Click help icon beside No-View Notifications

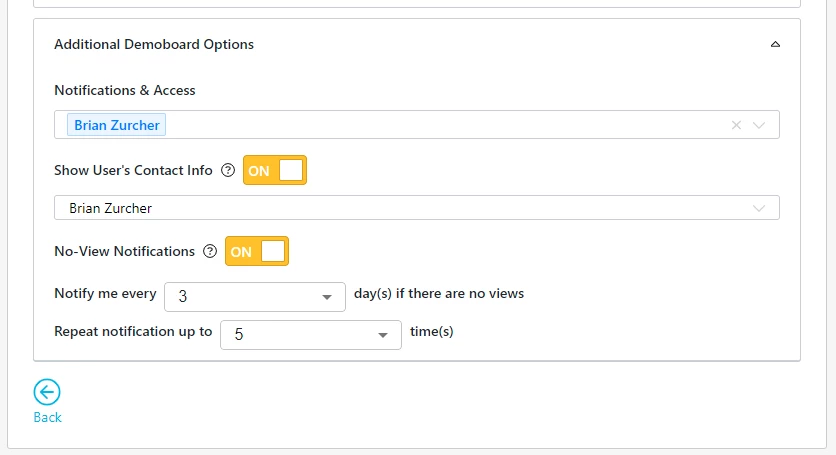210,252
